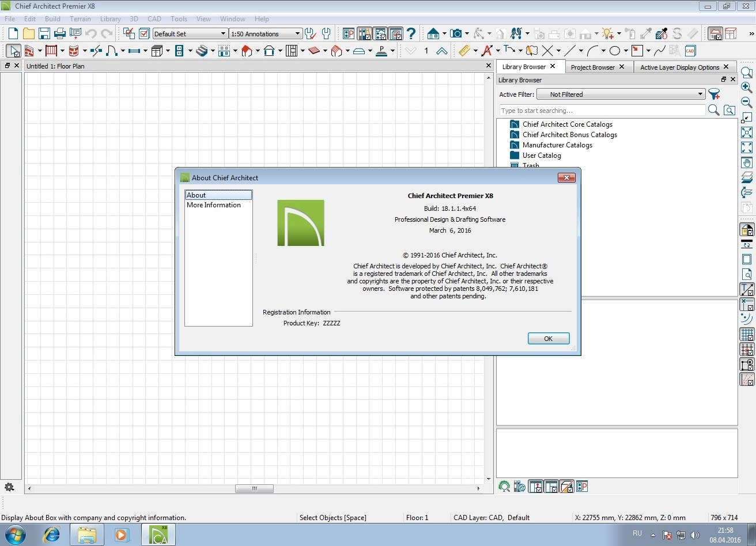Open camera view tools icon
Image resolution: width=756 pixels, height=546 pixels.
tap(456, 33)
